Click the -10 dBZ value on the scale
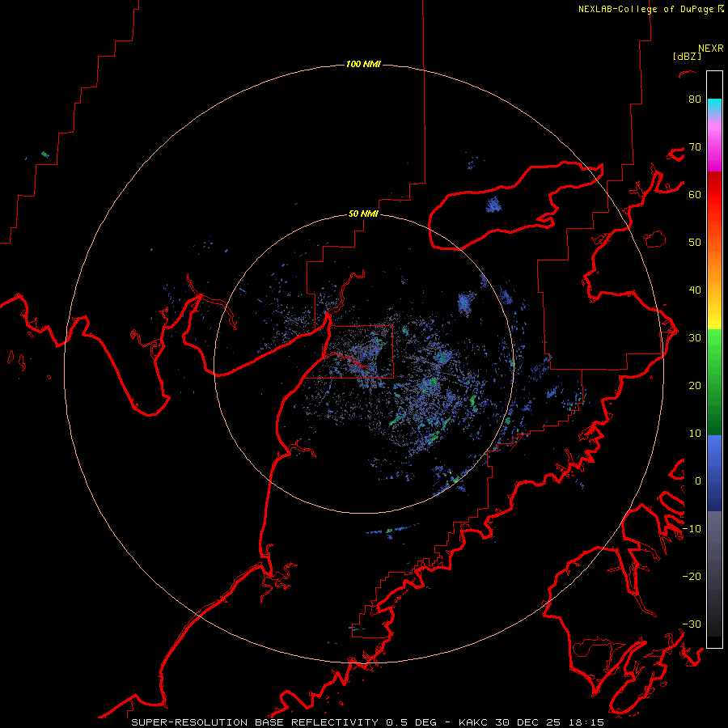Image resolution: width=728 pixels, height=728 pixels. [x=692, y=529]
